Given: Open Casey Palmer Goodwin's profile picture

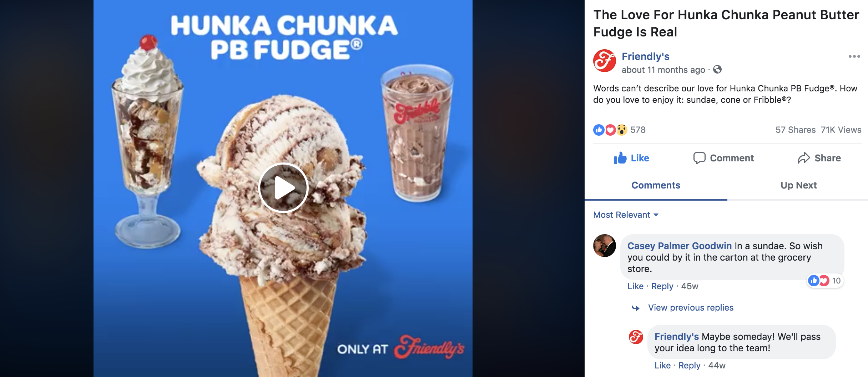Looking at the screenshot, I should pyautogui.click(x=605, y=246).
